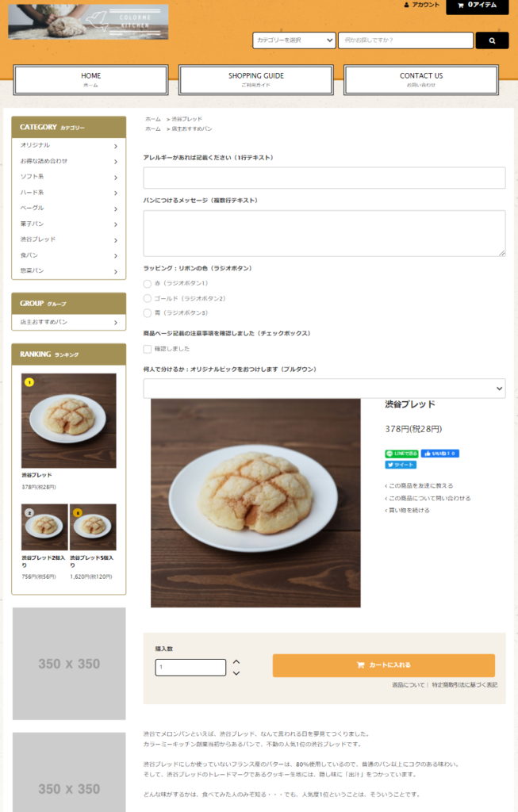The width and height of the screenshot is (518, 812).
Task: Click the Twitter tweet button
Action: [401, 465]
